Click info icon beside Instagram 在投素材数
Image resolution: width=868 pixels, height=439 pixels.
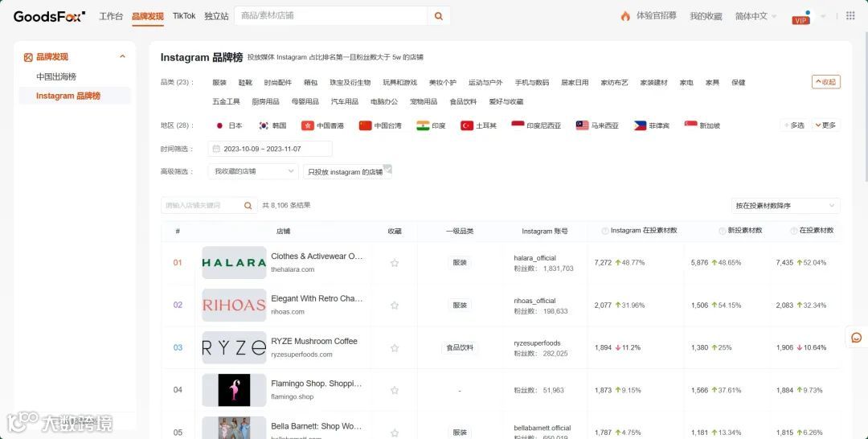click(605, 231)
